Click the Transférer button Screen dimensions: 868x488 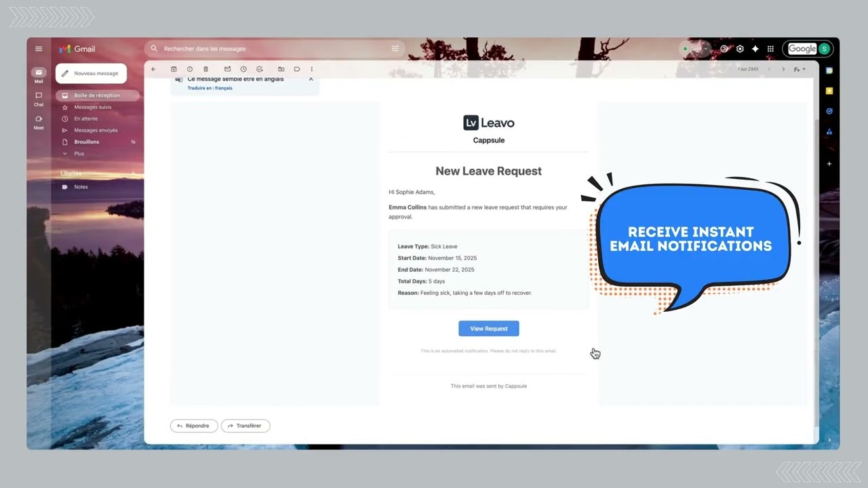pyautogui.click(x=245, y=426)
